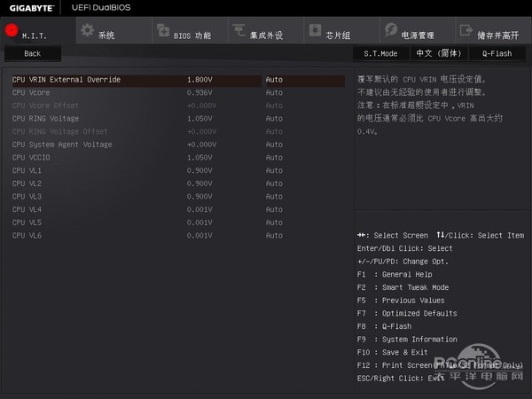Open Auto option for CPU Vcore
Image resolution: width=532 pixels, height=399 pixels.
(274, 92)
